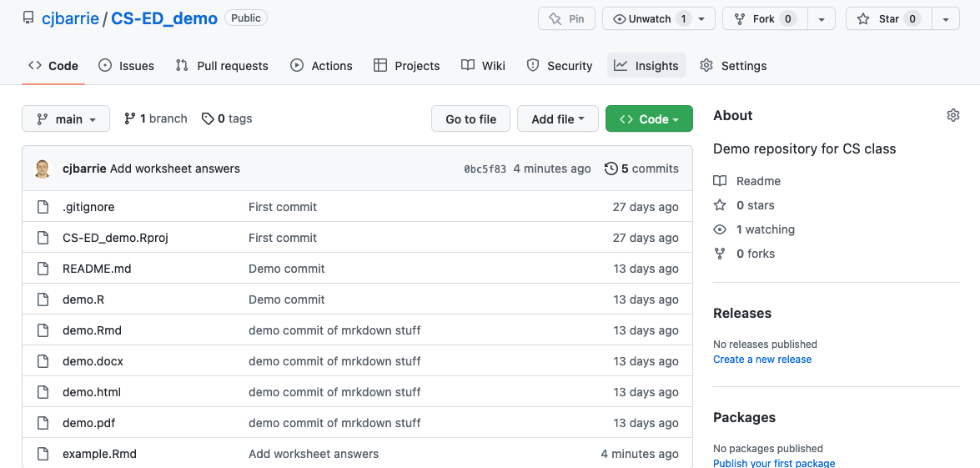Image resolution: width=980 pixels, height=468 pixels.
Task: Open the example.Rmd file
Action: pyautogui.click(x=99, y=454)
